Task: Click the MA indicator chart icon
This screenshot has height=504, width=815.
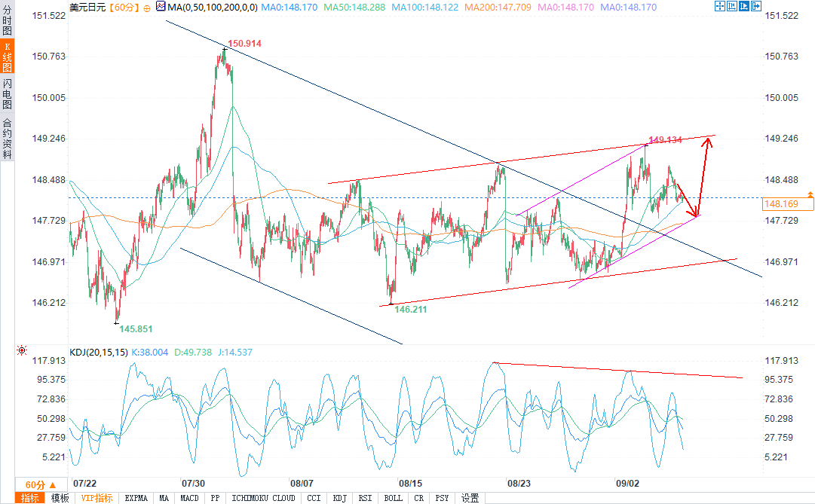Action: click(x=161, y=6)
